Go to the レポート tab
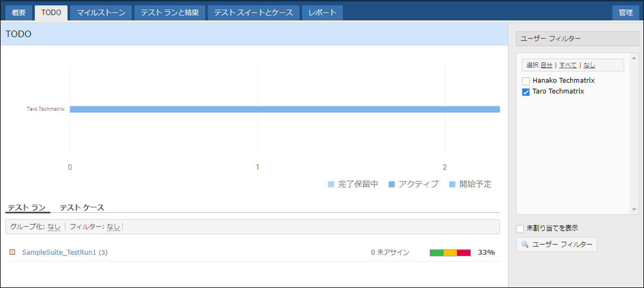 (x=322, y=12)
